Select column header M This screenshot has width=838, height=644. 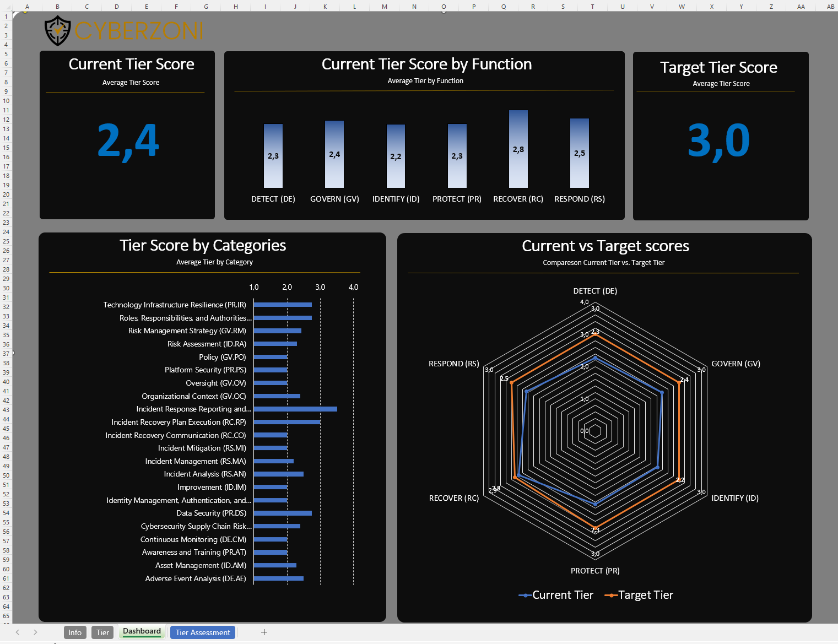point(384,7)
